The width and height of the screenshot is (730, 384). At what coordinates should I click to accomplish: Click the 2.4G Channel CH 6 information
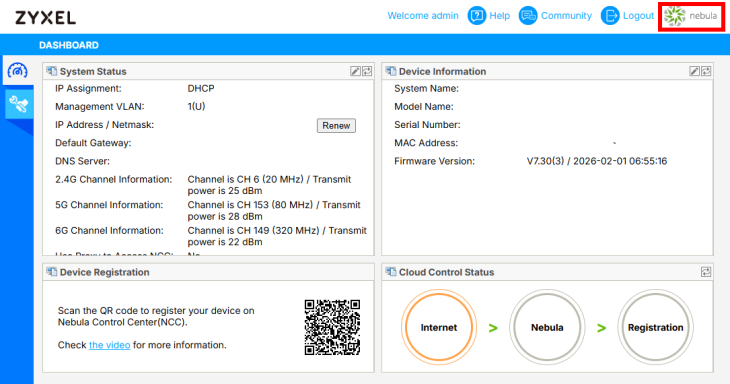tap(269, 185)
